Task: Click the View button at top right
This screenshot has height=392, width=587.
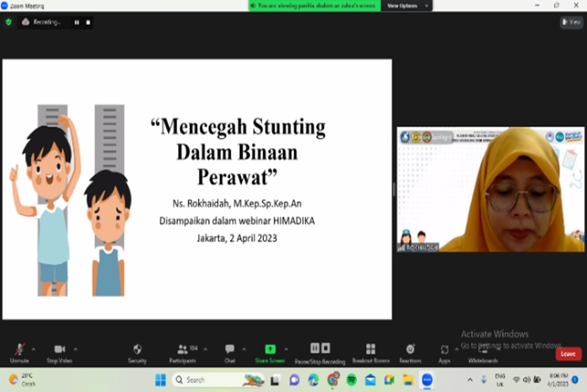Action: [572, 22]
